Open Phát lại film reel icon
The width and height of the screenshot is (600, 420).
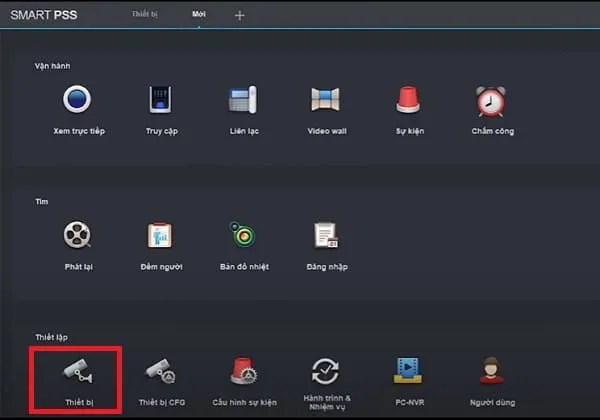pyautogui.click(x=78, y=235)
